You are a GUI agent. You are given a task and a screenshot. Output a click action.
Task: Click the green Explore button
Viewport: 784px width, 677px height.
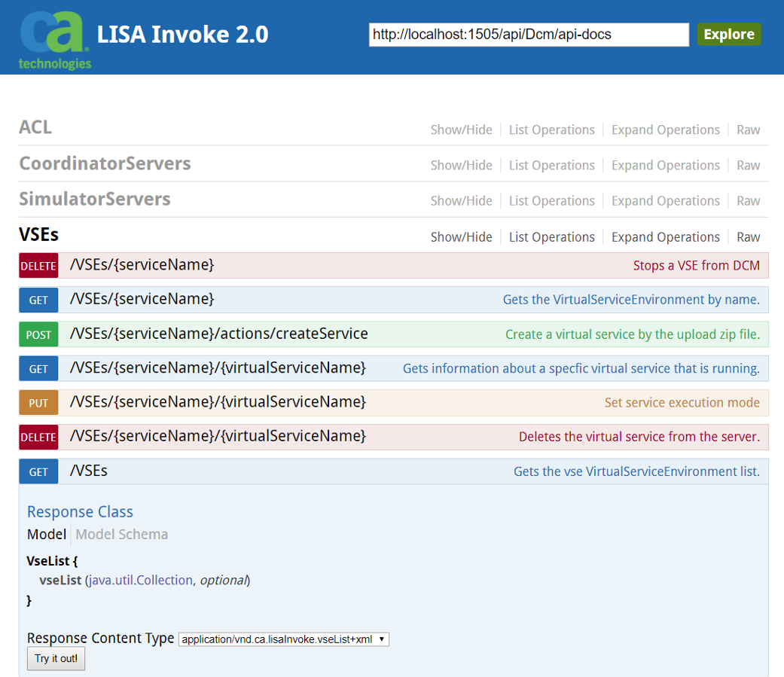pyautogui.click(x=729, y=34)
